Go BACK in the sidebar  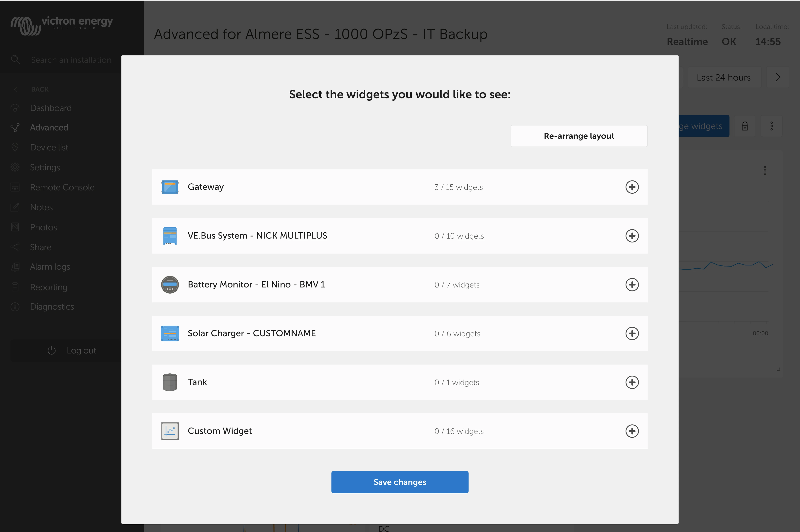coord(40,89)
